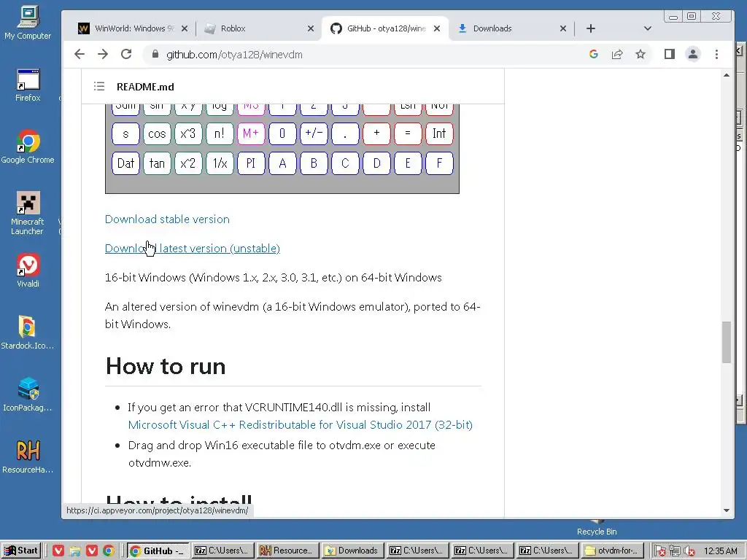Click the Google icon in address bar
This screenshot has width=747, height=560.
point(594,54)
